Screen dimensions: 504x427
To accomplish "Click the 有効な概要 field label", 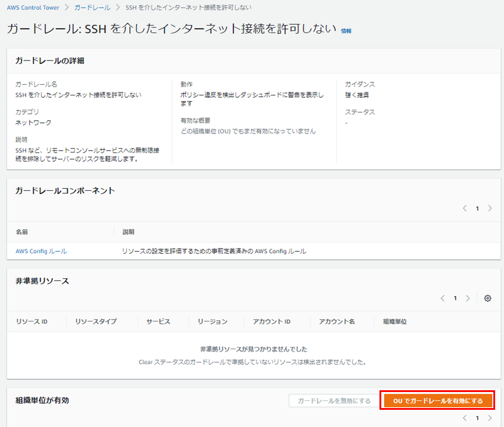I will 196,120.
